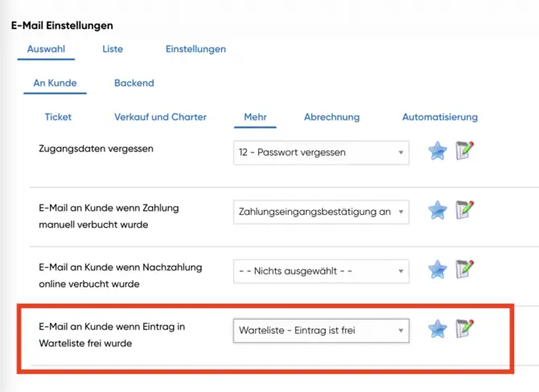The width and height of the screenshot is (539, 392).
Task: Click the star icon in the Nachzahlung row
Action: pyautogui.click(x=437, y=270)
